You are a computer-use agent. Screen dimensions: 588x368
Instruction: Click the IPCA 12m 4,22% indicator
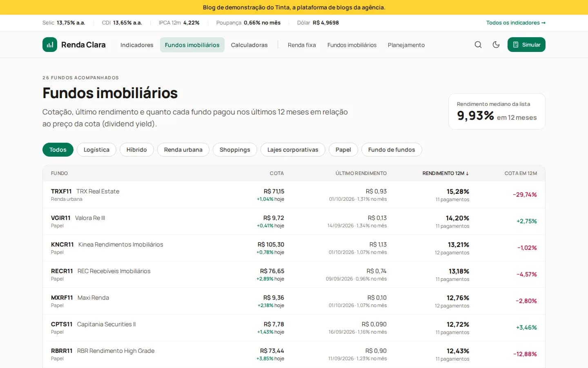pyautogui.click(x=179, y=23)
